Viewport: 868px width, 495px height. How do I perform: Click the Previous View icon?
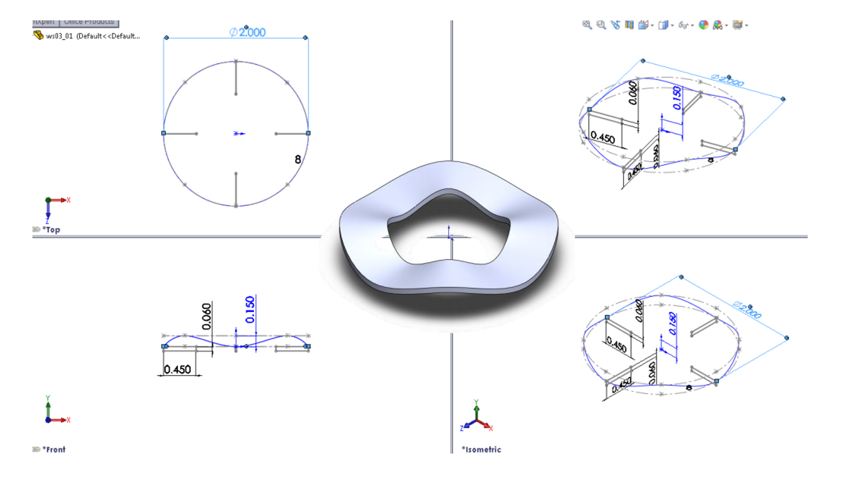click(615, 25)
